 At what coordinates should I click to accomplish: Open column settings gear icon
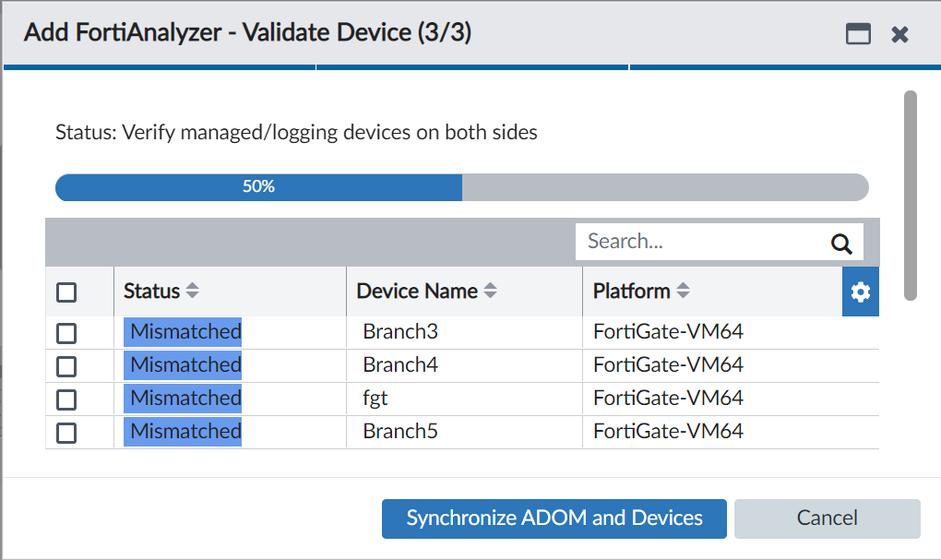pyautogui.click(x=861, y=292)
